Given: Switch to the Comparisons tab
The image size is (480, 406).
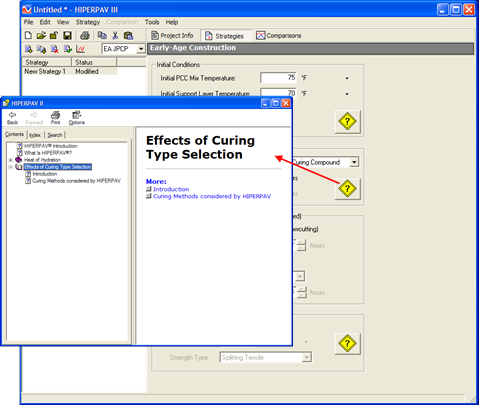Looking at the screenshot, I should [279, 35].
